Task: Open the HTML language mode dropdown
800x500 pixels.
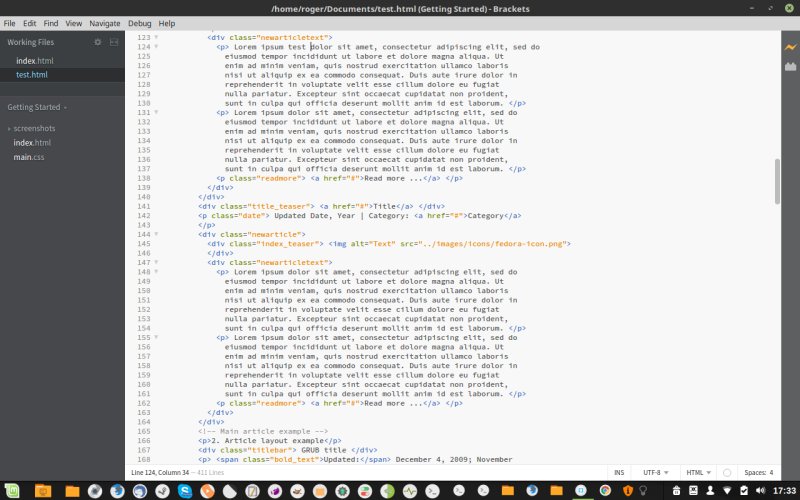Action: coord(697,472)
